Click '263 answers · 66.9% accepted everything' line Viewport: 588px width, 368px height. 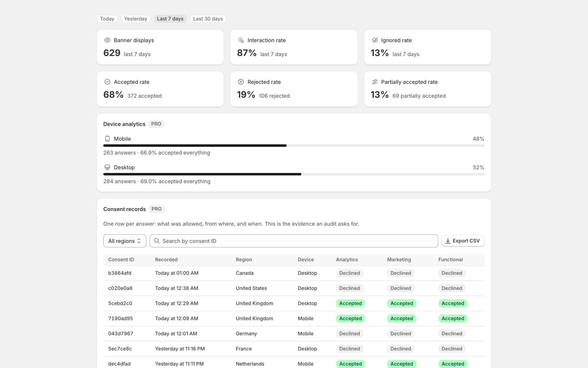[157, 153]
